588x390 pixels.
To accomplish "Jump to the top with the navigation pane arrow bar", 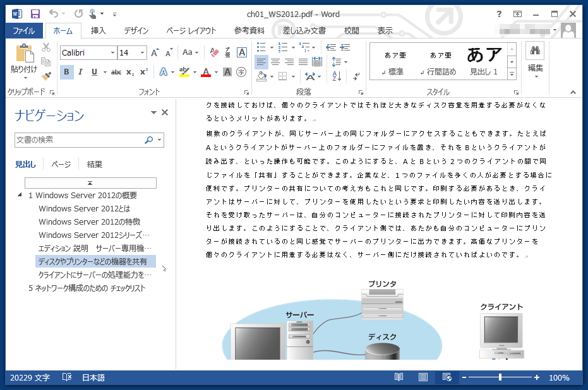I will [x=90, y=183].
